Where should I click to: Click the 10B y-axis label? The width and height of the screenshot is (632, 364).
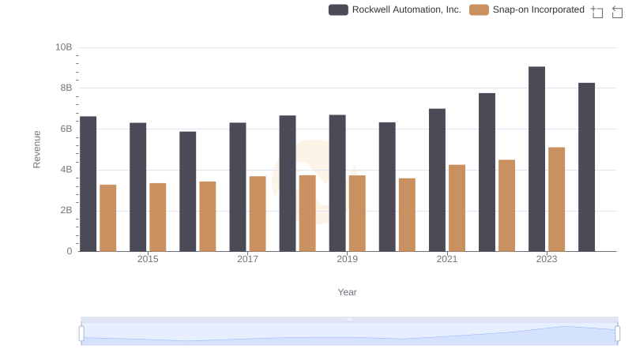pyautogui.click(x=64, y=47)
